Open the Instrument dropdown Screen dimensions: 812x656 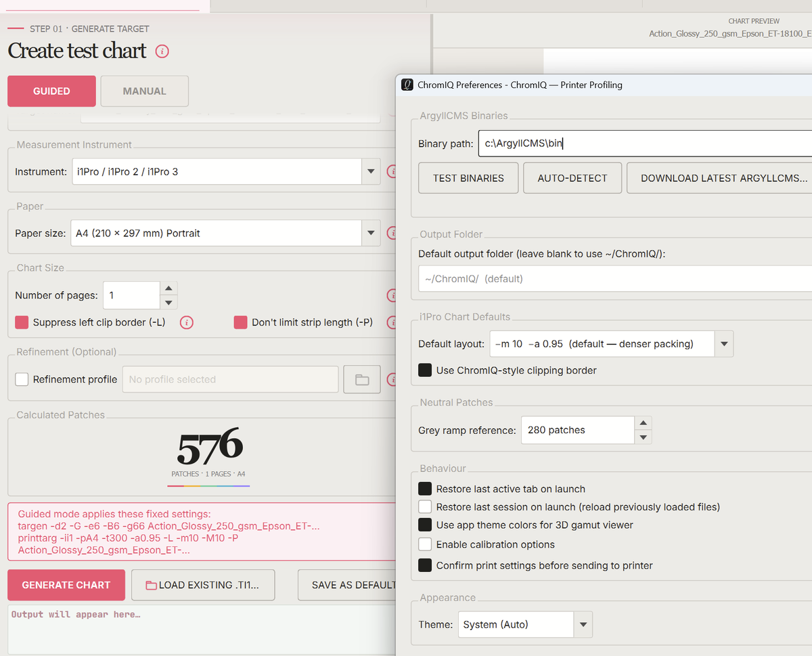tap(371, 172)
